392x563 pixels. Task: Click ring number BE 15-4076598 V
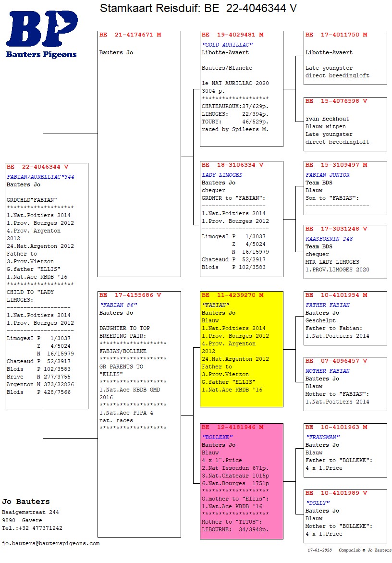336,101
